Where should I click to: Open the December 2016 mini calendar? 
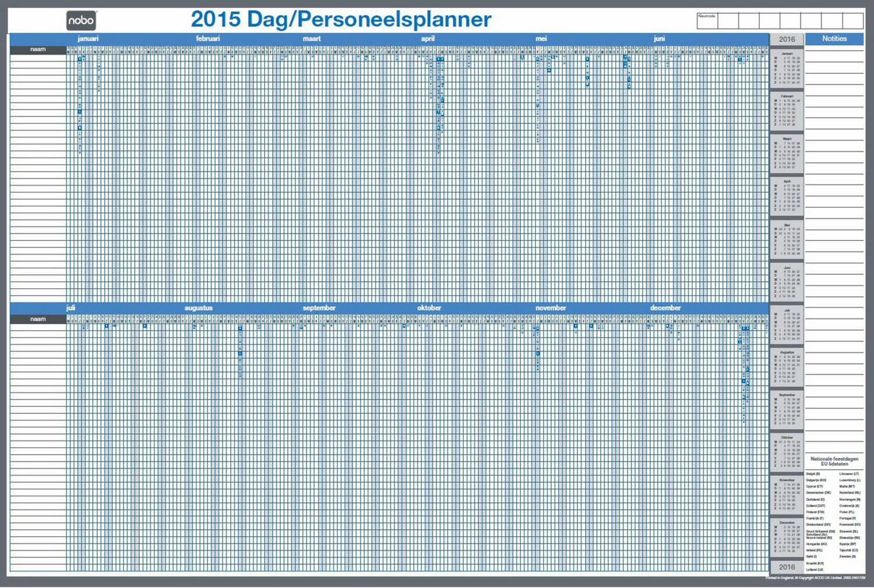coord(787,537)
